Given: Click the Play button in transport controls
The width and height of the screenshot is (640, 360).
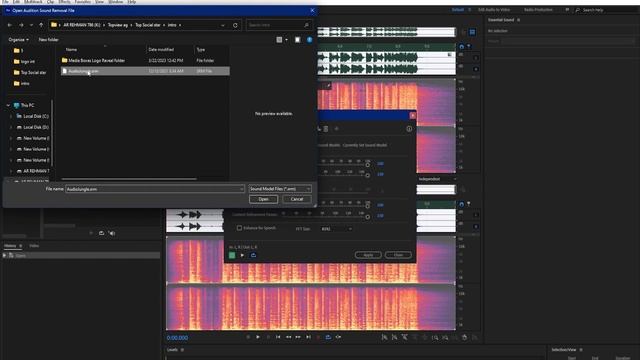Looking at the screenshot, I should [x=258, y=337].
